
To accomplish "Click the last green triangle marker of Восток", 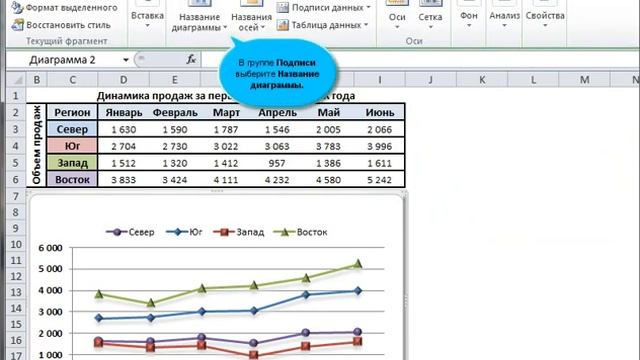I will coord(358,264).
